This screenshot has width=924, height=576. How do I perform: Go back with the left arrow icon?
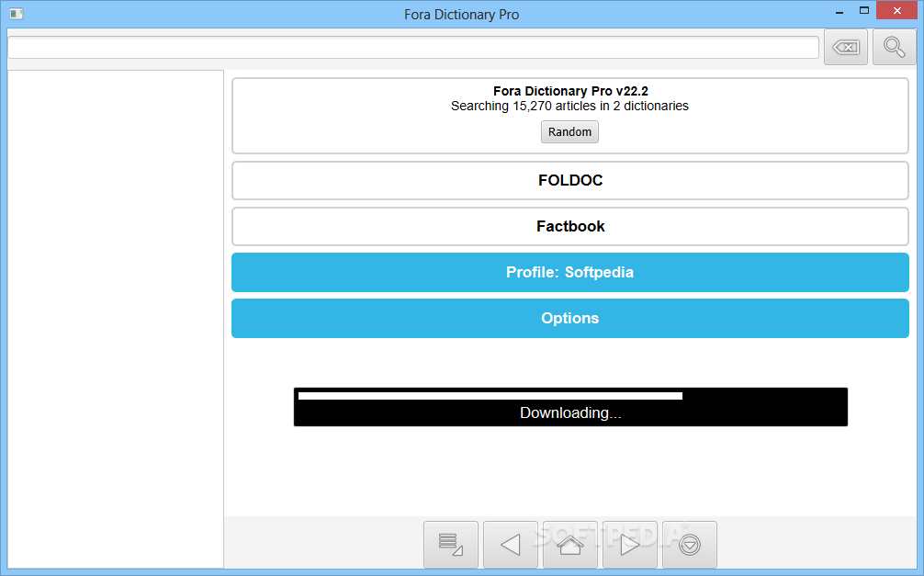[x=511, y=545]
